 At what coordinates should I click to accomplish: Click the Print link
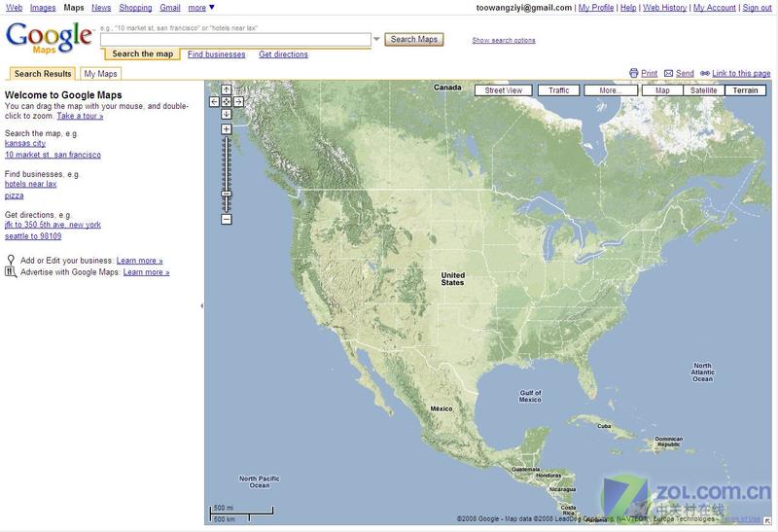tap(649, 74)
